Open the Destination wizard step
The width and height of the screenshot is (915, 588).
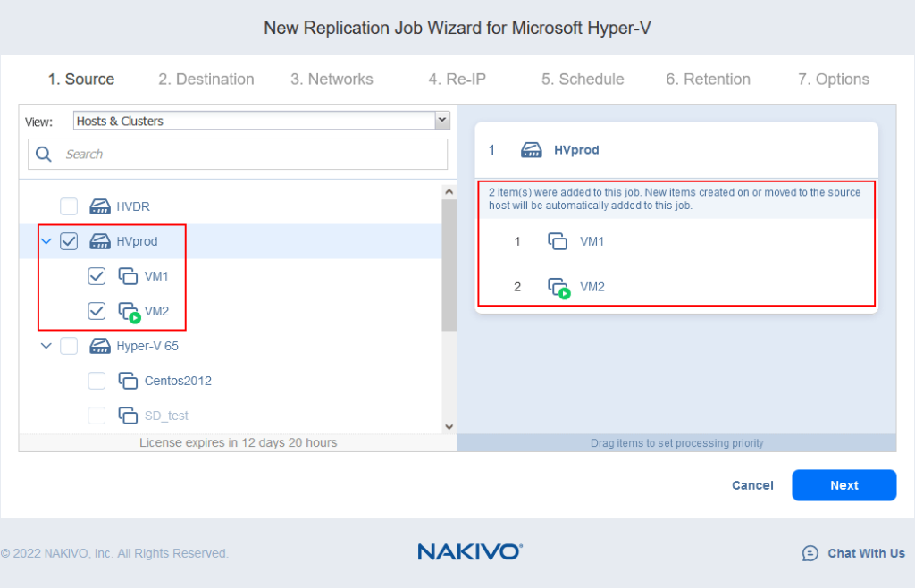[x=206, y=79]
